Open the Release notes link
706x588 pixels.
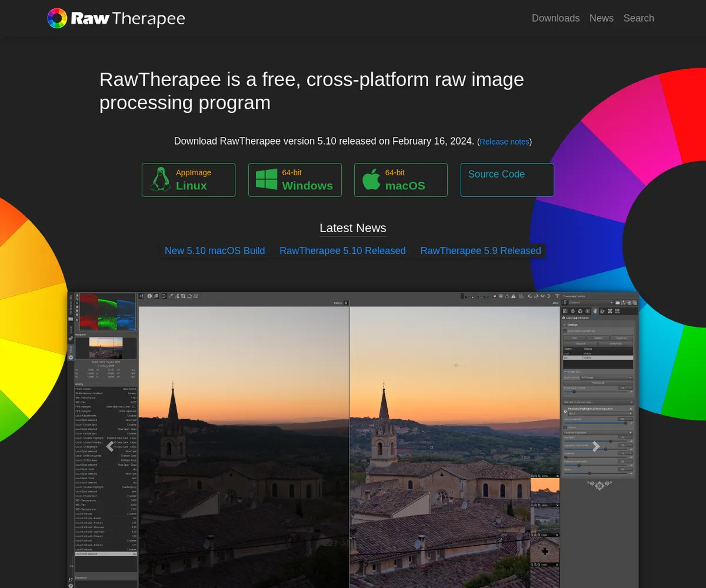pyautogui.click(x=505, y=142)
